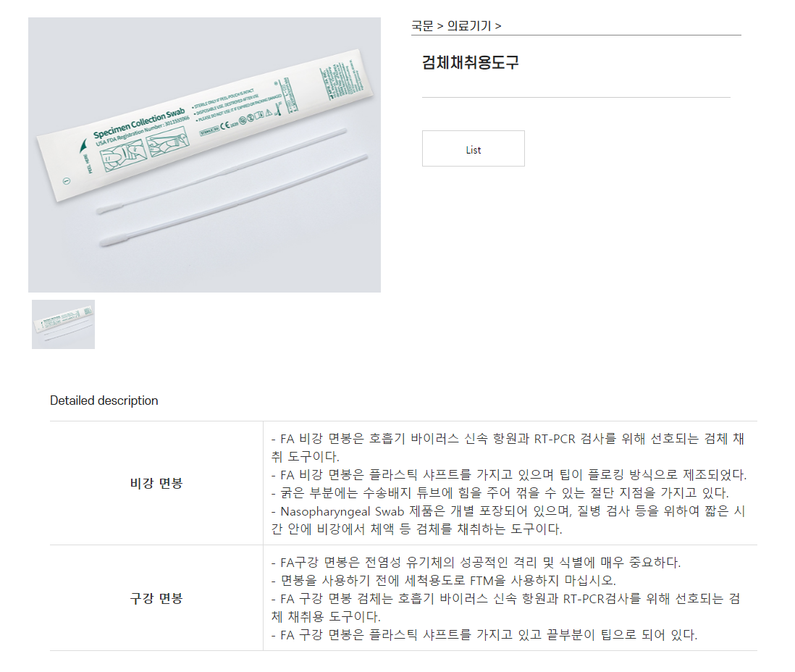
Task: Click the 'Detailed description' heading
Action: (x=104, y=400)
